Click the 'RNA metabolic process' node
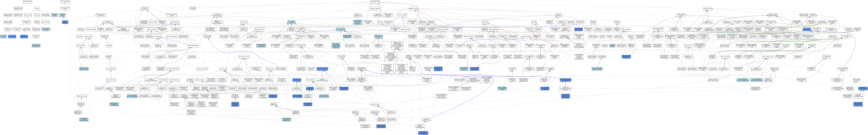This screenshot has height=135, width=868. (x=812, y=46)
